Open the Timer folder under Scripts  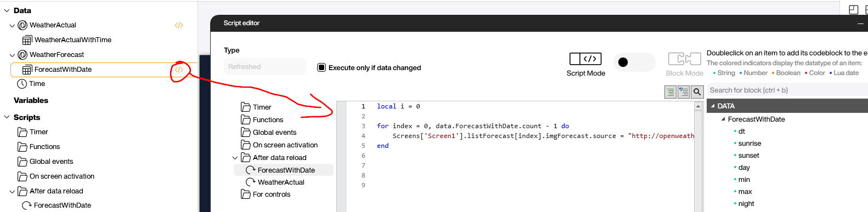pyautogui.click(x=22, y=132)
